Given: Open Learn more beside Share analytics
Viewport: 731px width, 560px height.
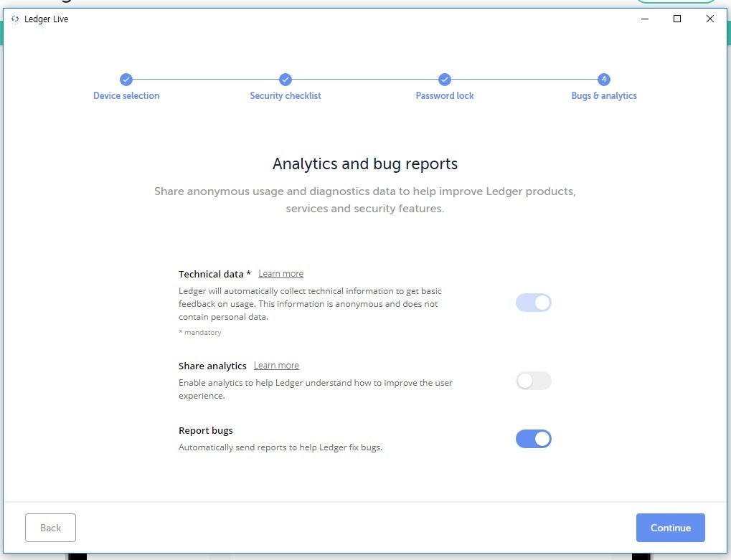Looking at the screenshot, I should (276, 366).
